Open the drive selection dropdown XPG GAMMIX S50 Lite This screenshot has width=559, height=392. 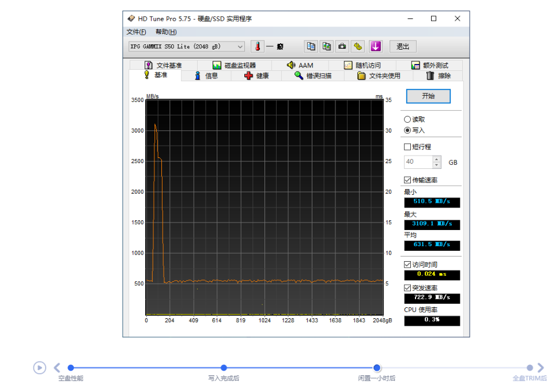tap(187, 46)
